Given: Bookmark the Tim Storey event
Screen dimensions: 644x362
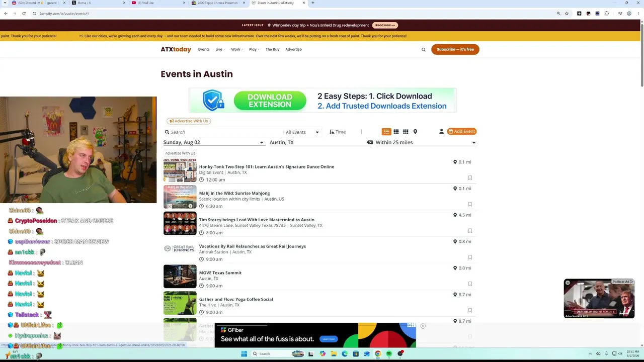Looking at the screenshot, I should (x=470, y=231).
